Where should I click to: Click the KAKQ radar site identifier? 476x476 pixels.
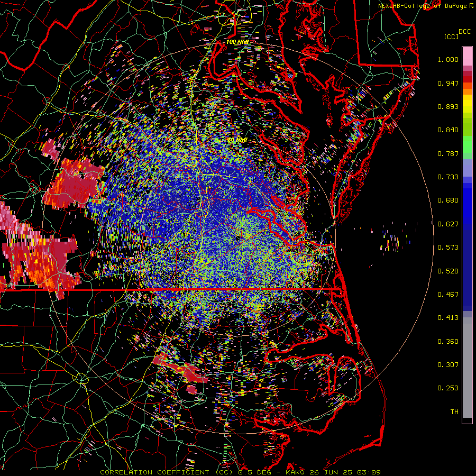[x=296, y=472]
